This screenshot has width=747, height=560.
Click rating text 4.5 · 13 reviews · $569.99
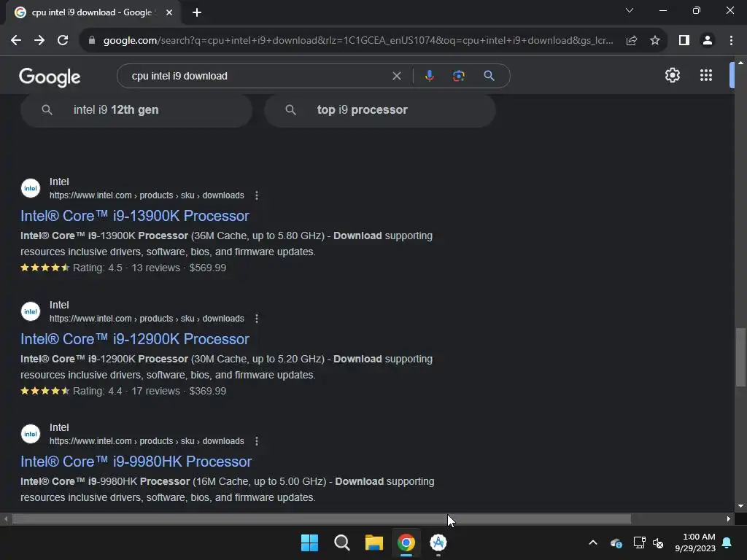[x=150, y=268]
